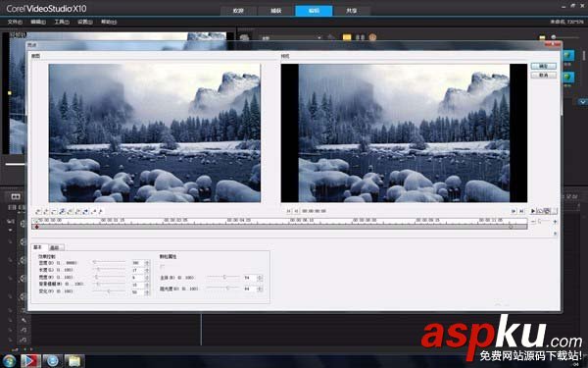The width and height of the screenshot is (588, 368).
Task: Open the 帮助 menu
Action: coord(109,23)
